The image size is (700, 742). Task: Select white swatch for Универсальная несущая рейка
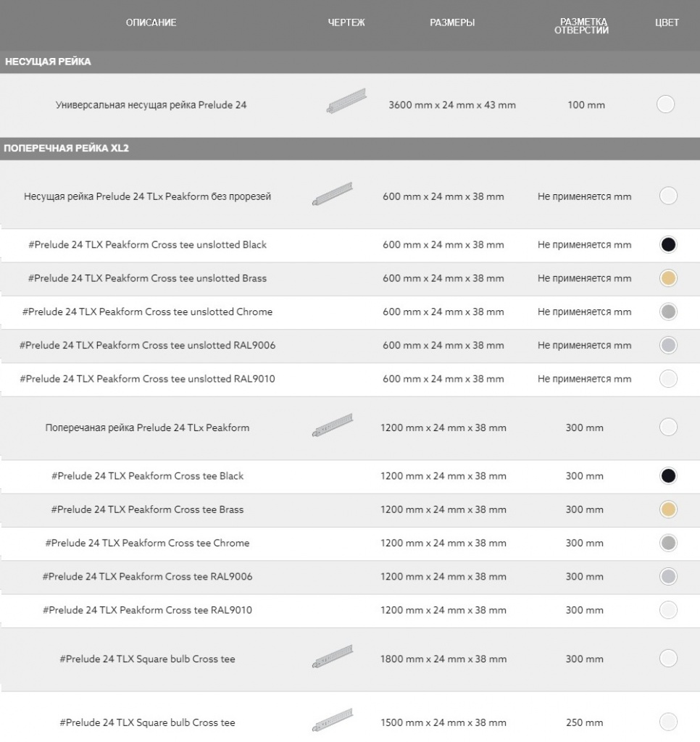(665, 104)
